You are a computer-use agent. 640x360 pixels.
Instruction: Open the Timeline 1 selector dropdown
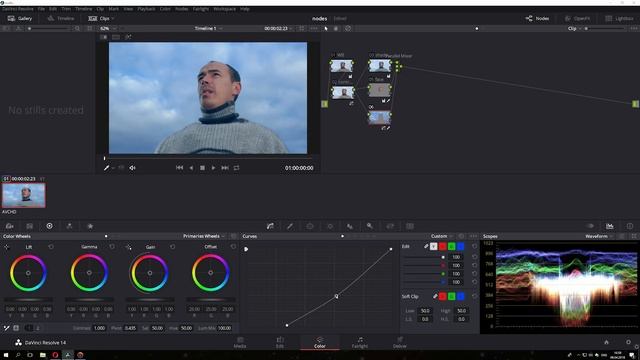[x=208, y=29]
